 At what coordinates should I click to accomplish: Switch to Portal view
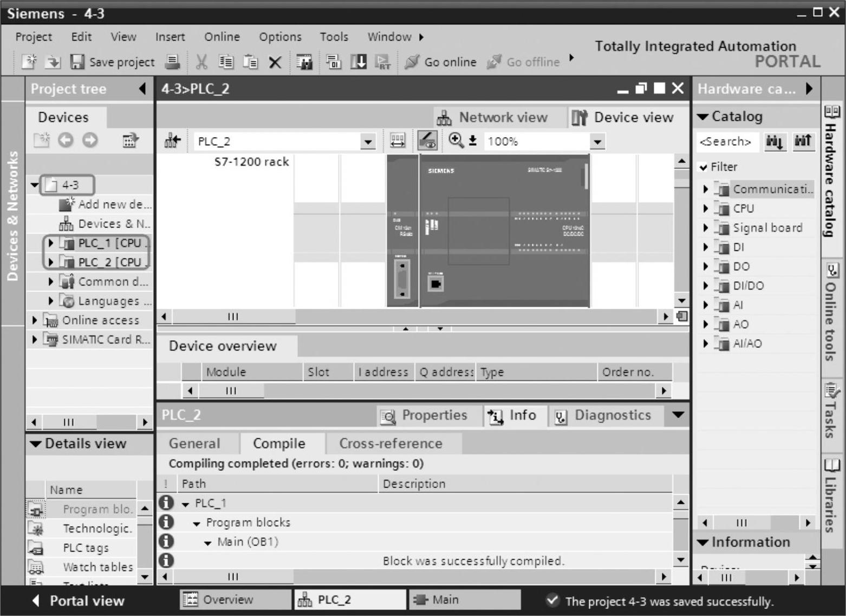point(79,600)
